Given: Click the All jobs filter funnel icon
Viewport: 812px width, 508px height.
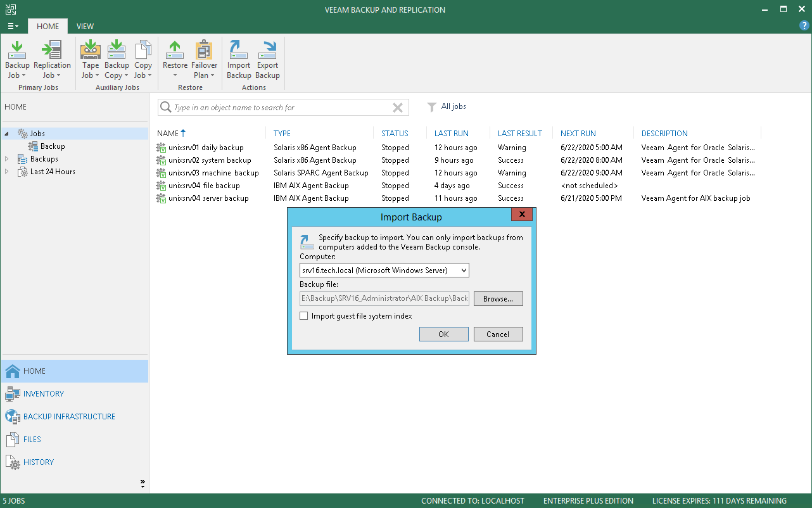Looking at the screenshot, I should click(431, 107).
